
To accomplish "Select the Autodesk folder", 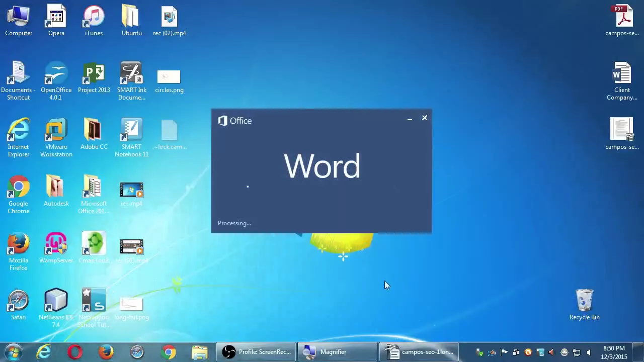I will [56, 191].
